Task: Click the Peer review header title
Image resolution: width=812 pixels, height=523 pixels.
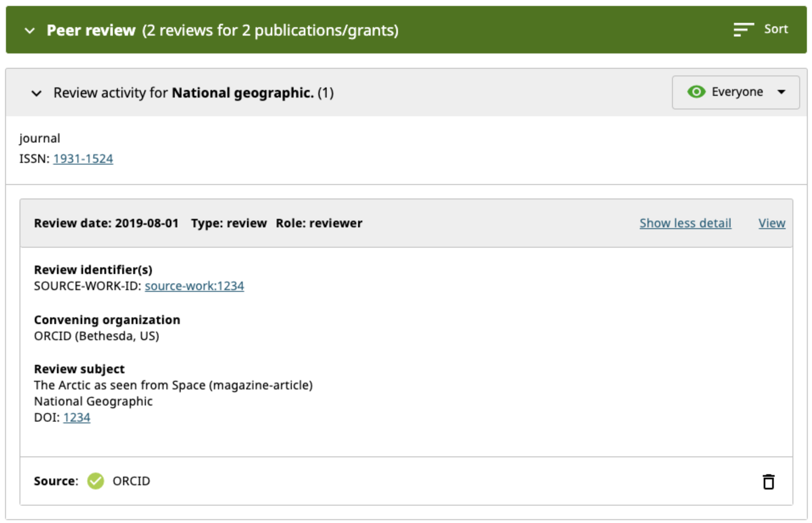Action: pos(91,31)
